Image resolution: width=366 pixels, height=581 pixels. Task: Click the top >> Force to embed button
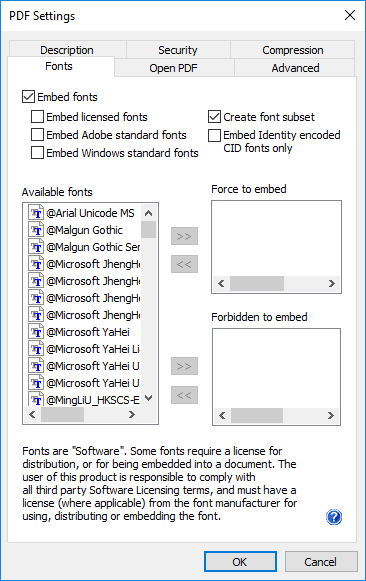tap(184, 236)
